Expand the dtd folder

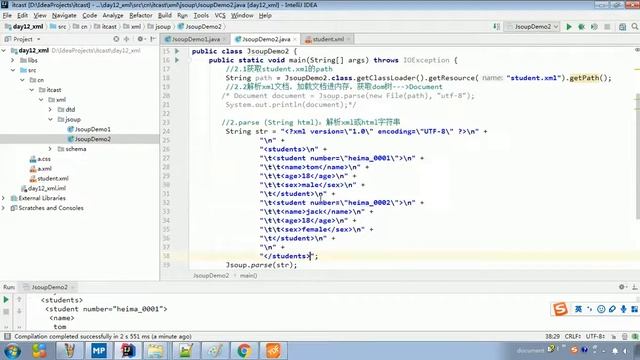[50, 109]
